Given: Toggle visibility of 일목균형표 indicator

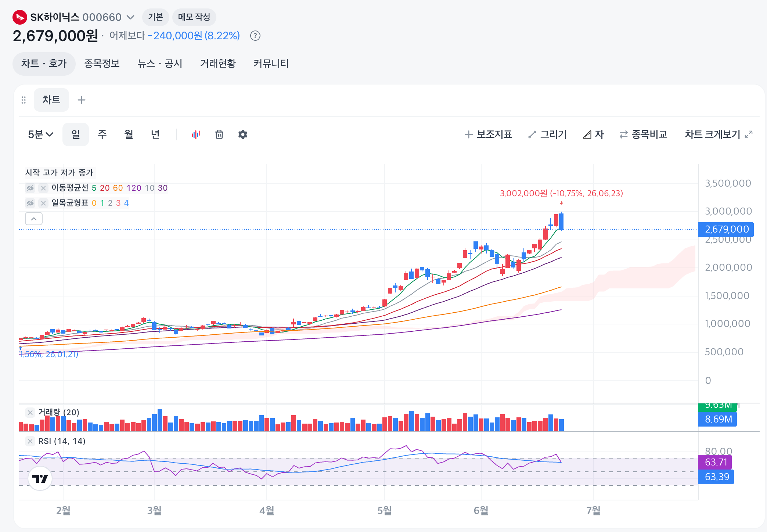Looking at the screenshot, I should (x=30, y=203).
